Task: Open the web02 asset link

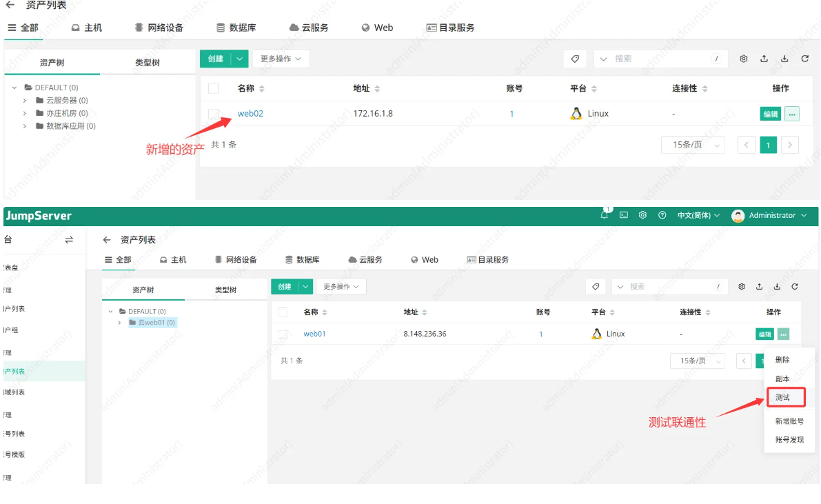Action: coord(250,114)
